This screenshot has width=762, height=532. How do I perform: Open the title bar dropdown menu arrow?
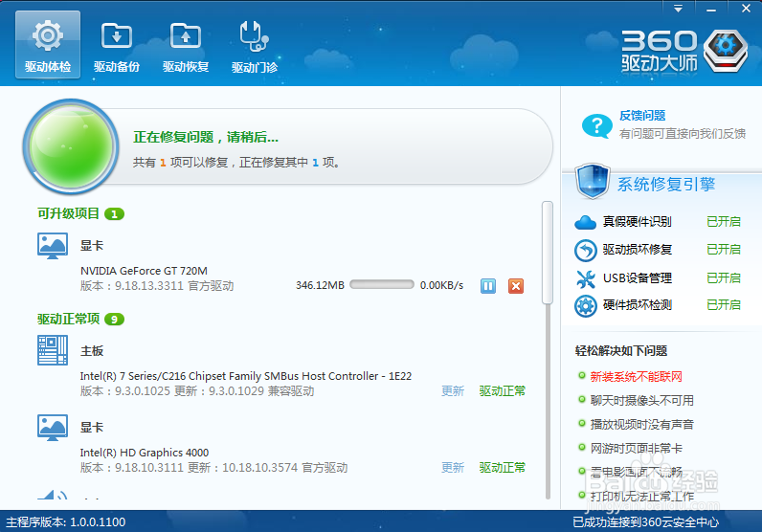pyautogui.click(x=678, y=9)
